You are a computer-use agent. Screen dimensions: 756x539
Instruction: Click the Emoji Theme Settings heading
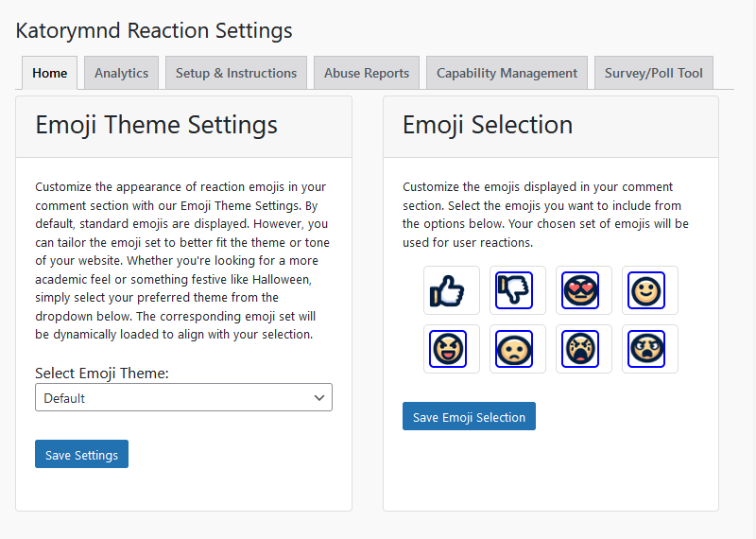(x=156, y=125)
